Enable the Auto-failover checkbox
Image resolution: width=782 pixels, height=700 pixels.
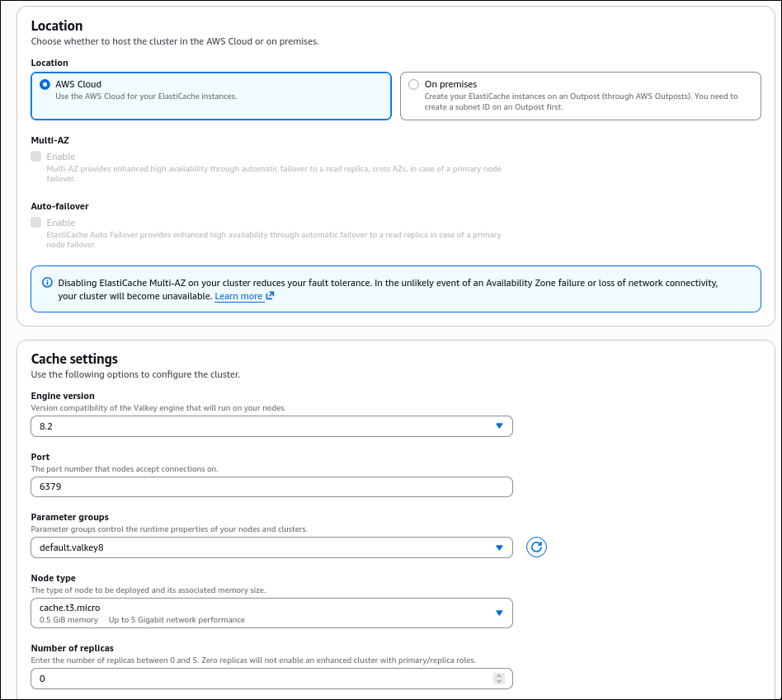[x=34, y=222]
